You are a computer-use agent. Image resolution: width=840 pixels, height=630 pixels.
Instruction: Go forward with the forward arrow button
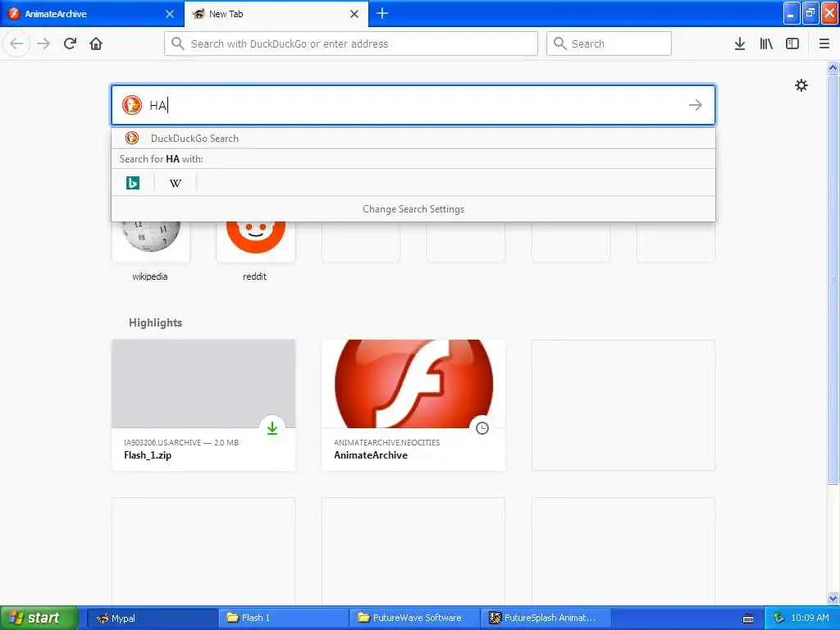pos(43,43)
